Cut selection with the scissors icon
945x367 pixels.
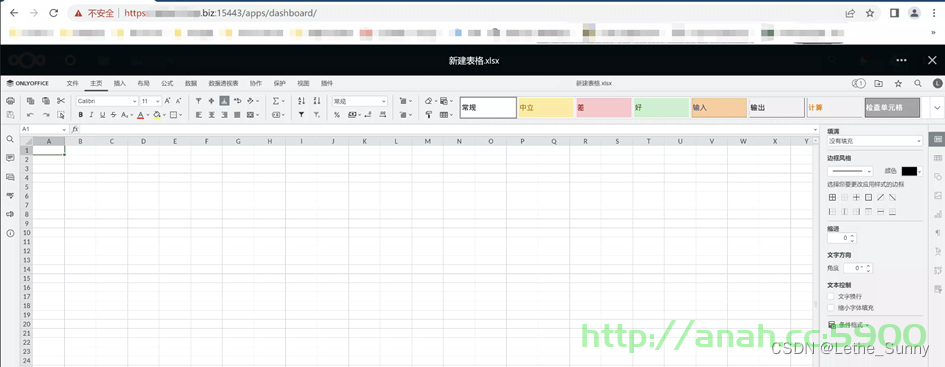(61, 101)
